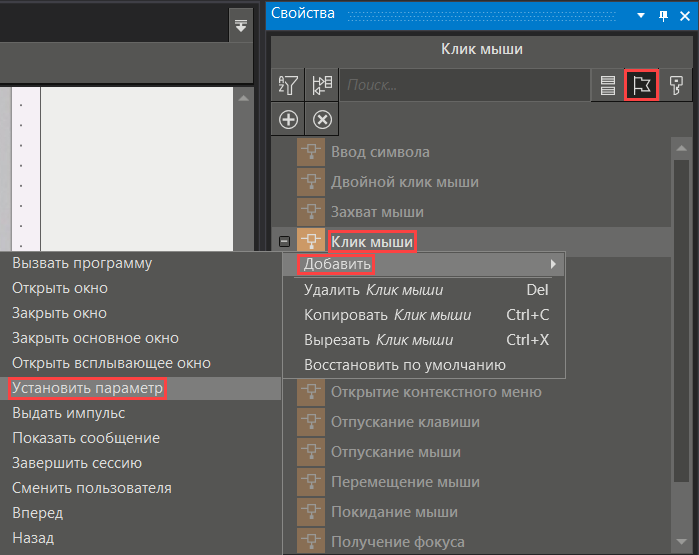Click the tree grouping icon beside the search box

(x=322, y=85)
